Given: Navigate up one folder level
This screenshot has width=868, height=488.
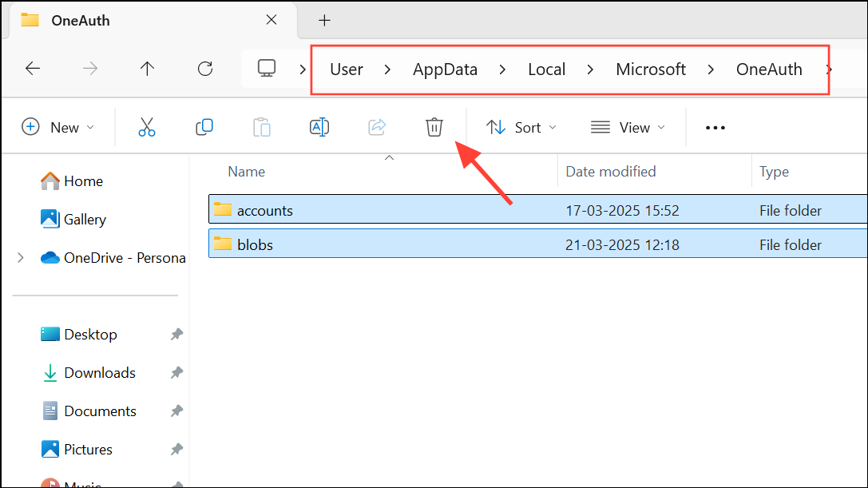Looking at the screenshot, I should point(147,69).
